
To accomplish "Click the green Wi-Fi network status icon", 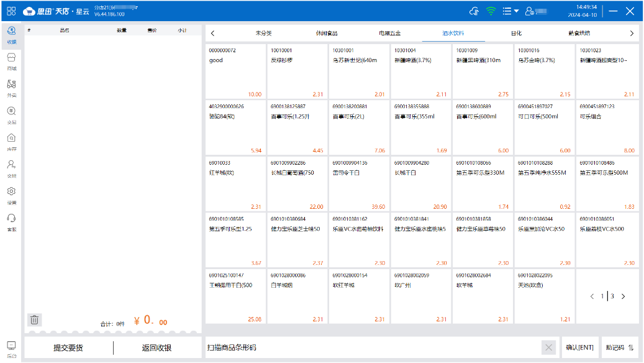I will click(491, 11).
